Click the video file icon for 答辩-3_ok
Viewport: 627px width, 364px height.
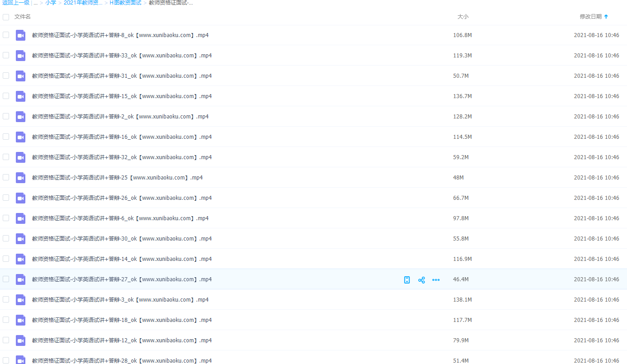tap(21, 300)
